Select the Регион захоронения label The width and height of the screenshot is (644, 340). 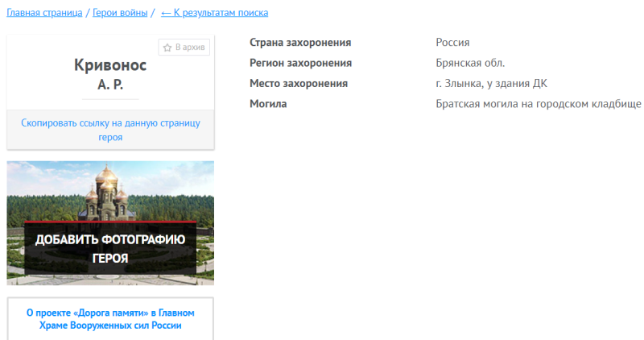[x=300, y=63]
